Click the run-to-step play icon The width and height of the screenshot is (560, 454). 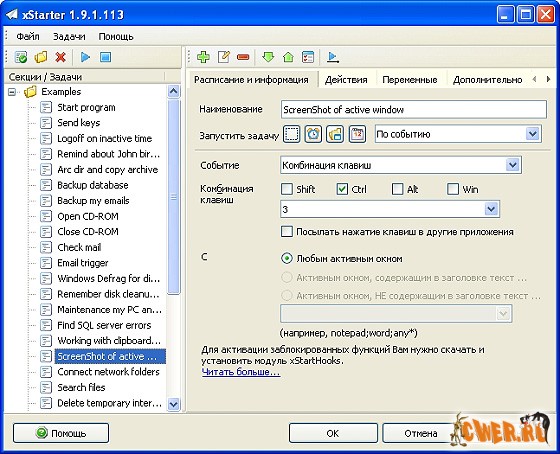coord(333,57)
